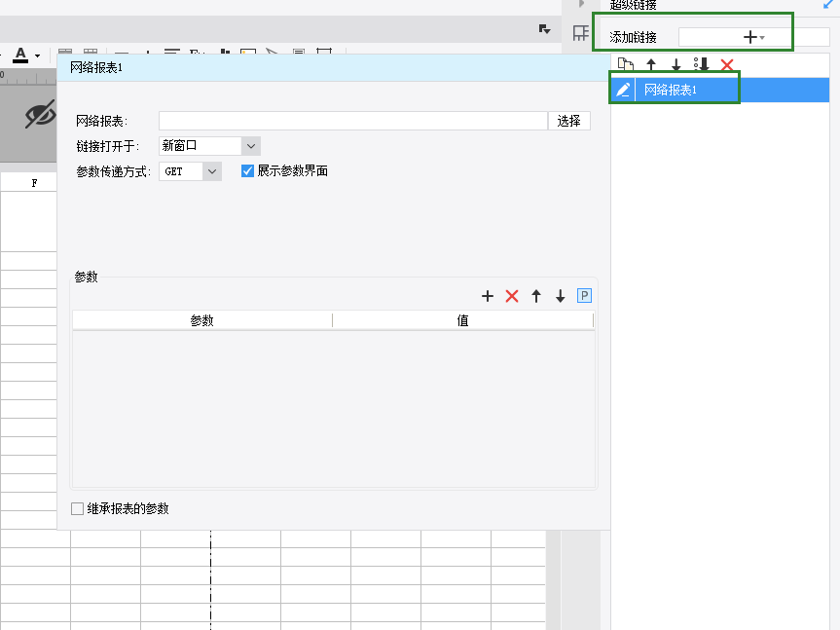Move hyperlink up in the list

651,65
